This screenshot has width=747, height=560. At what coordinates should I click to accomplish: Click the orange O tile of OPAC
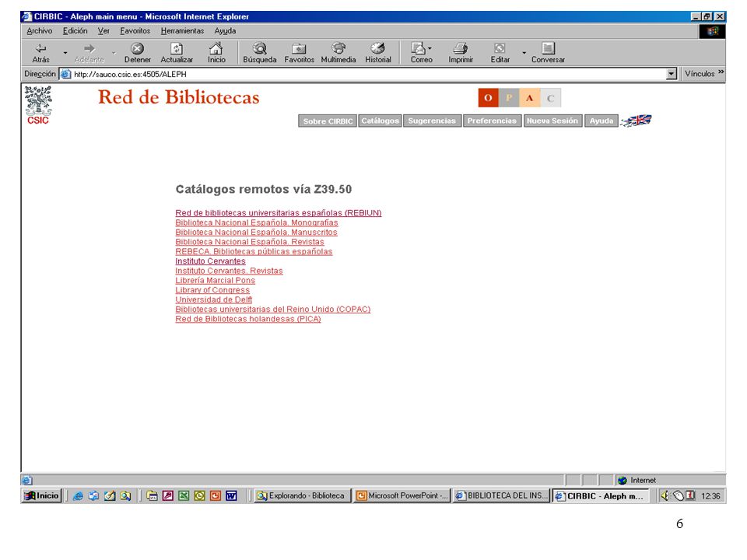tap(489, 98)
